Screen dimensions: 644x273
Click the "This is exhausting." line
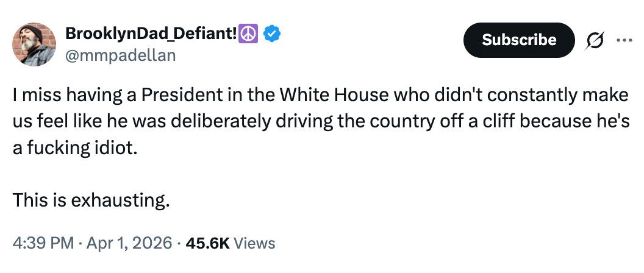pos(91,199)
